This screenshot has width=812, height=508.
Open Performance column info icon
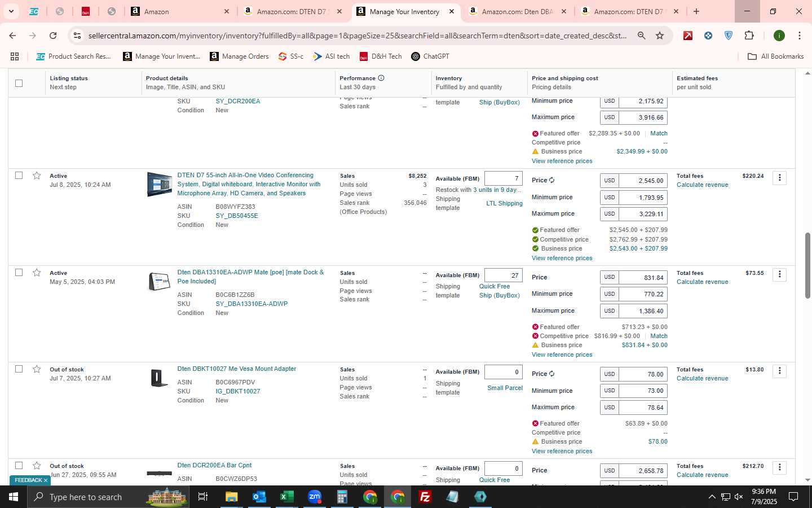[381, 78]
